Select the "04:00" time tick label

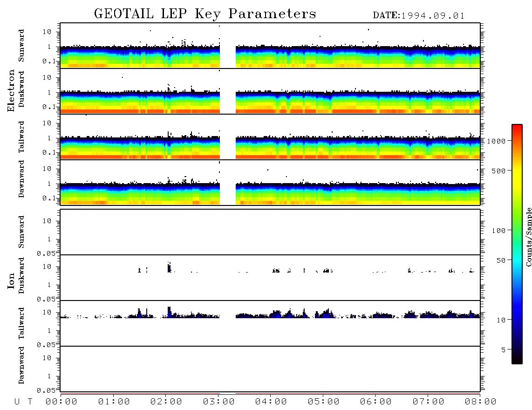coord(271,402)
